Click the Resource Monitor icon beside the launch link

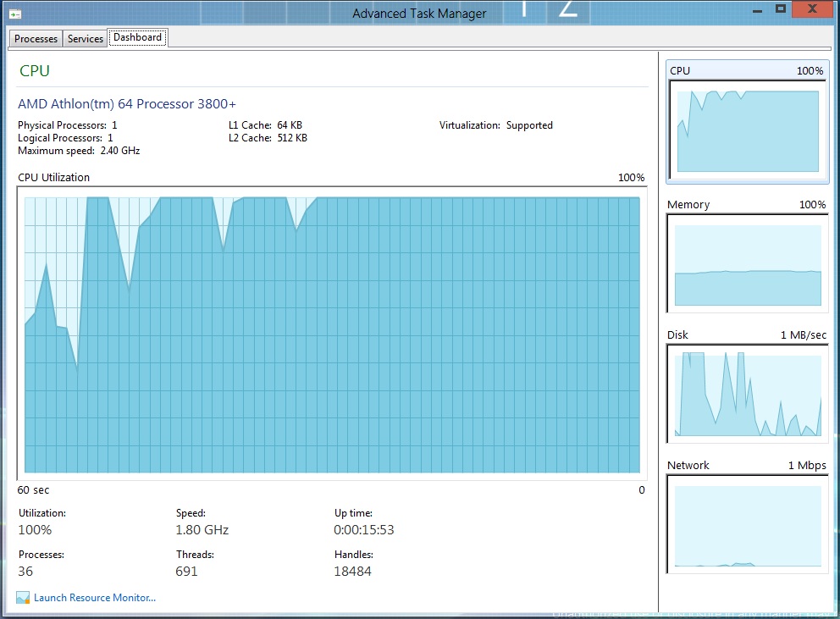tap(23, 598)
